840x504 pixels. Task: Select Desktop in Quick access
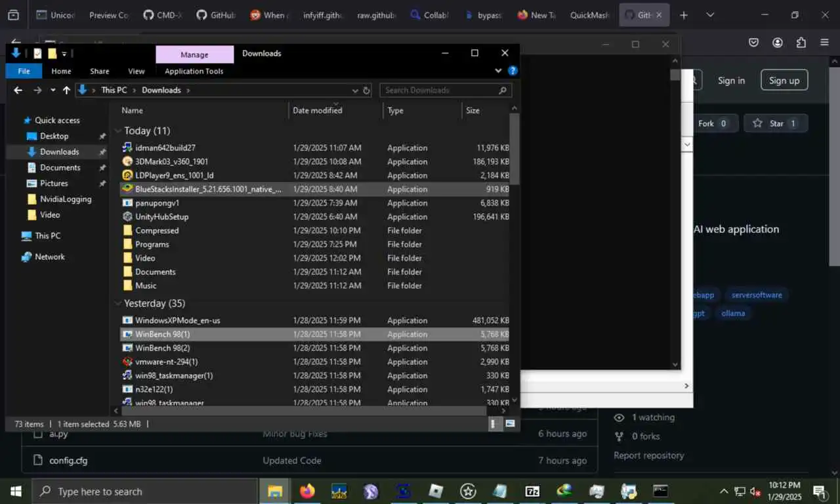click(x=54, y=136)
